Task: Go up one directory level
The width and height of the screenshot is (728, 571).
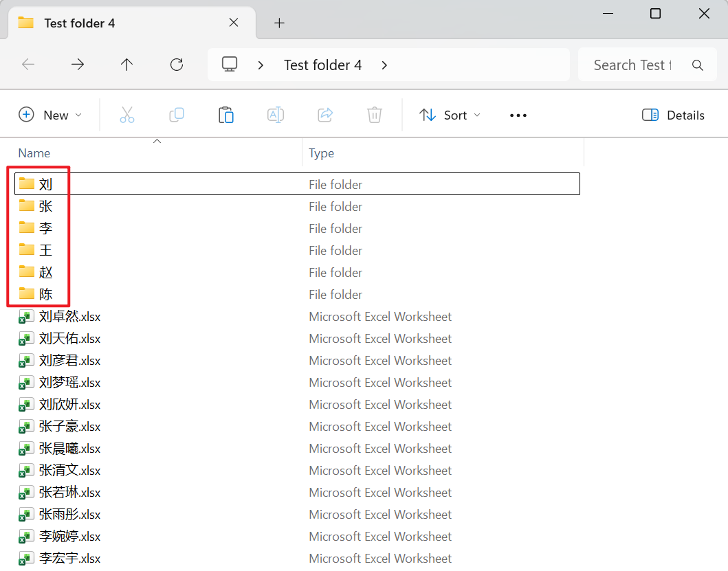Action: coord(127,65)
